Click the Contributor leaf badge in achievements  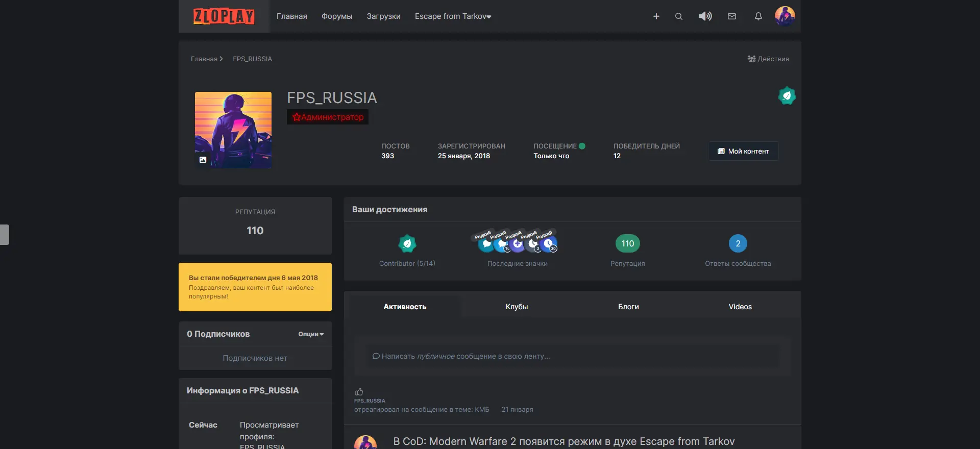tap(407, 244)
